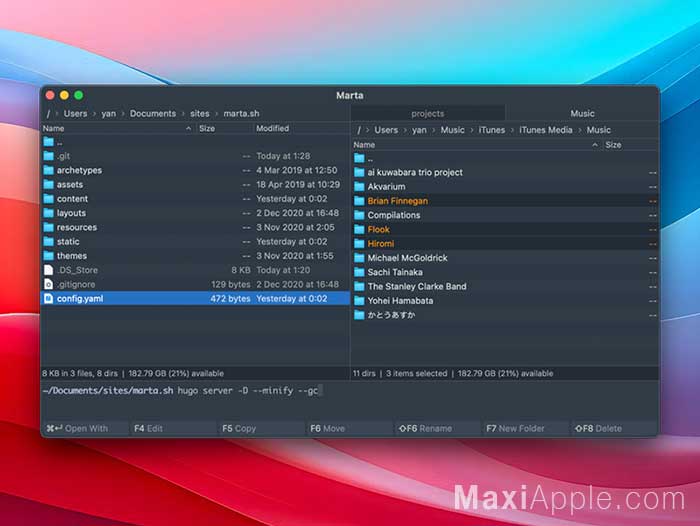
Task: Click root slash in left breadcrumb
Action: coord(48,113)
